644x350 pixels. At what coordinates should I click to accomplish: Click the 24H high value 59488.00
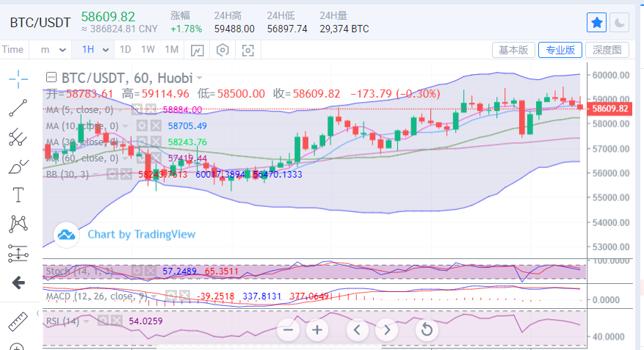(234, 29)
